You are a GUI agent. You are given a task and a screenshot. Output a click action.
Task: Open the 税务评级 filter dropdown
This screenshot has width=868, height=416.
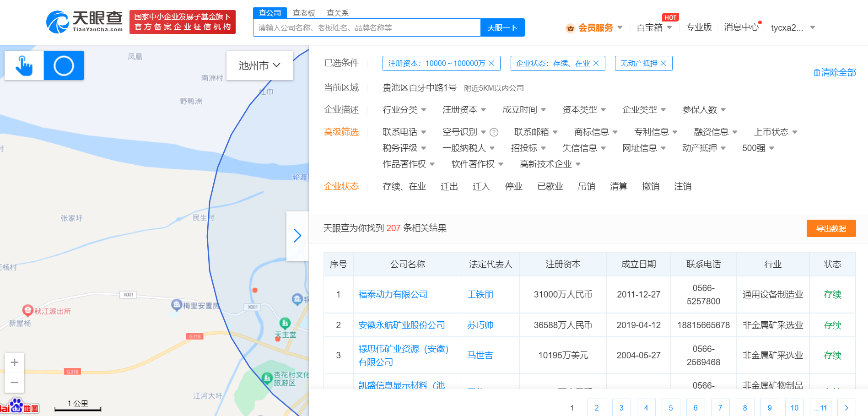click(404, 148)
